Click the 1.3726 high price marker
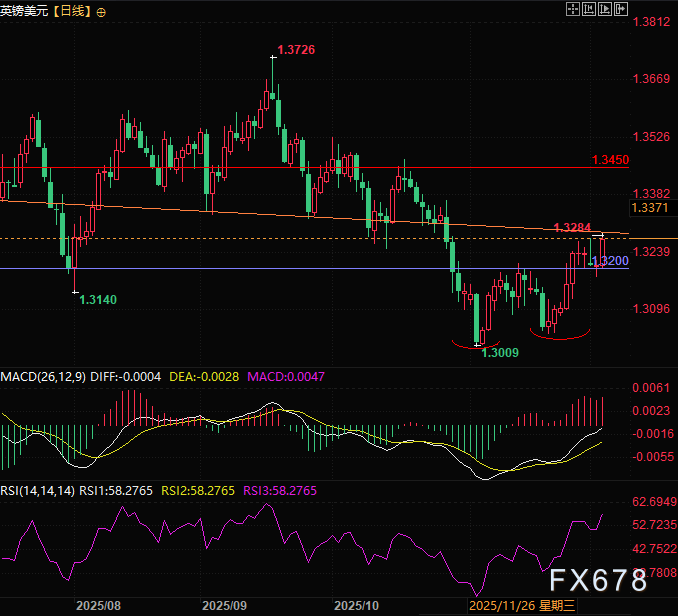This screenshot has height=616, width=678. click(x=296, y=49)
